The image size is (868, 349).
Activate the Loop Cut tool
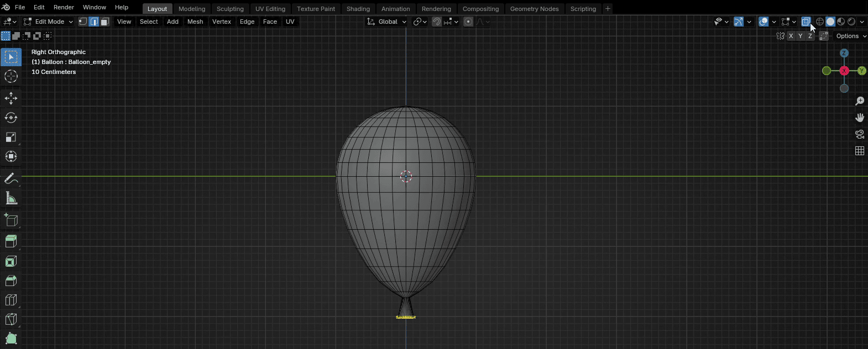pyautogui.click(x=11, y=300)
